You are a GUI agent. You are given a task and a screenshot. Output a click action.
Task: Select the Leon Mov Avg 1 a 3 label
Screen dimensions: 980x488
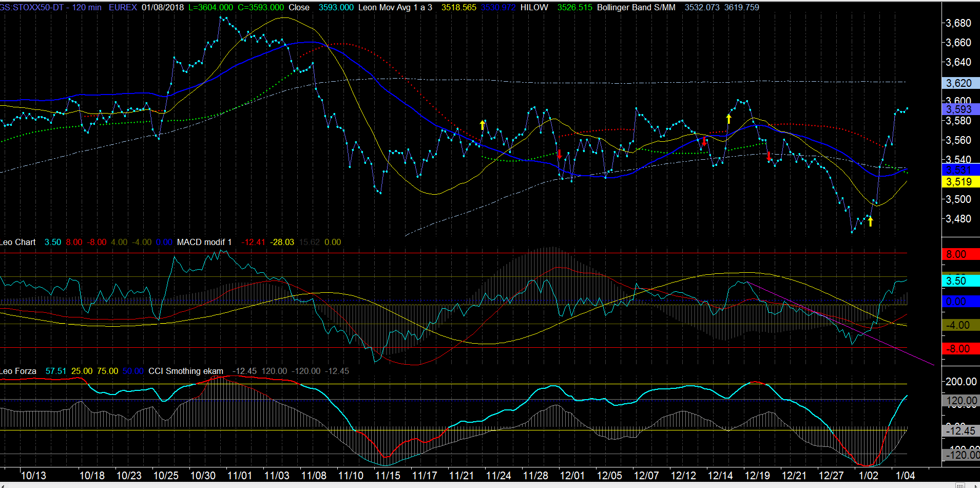(x=395, y=7)
